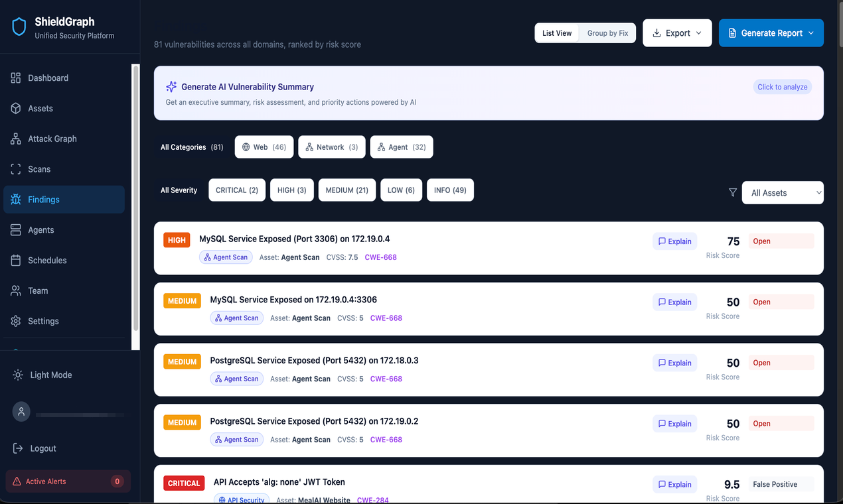Select the List View tab
The width and height of the screenshot is (843, 504).
(557, 32)
